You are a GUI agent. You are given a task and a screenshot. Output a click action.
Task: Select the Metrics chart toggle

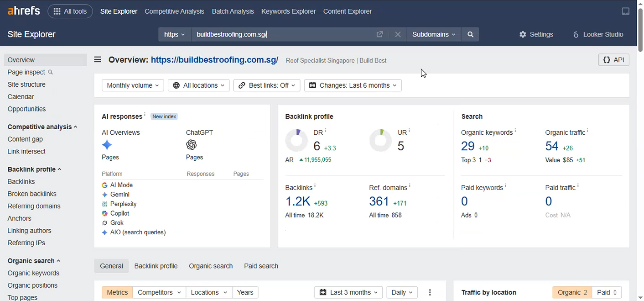117,292
